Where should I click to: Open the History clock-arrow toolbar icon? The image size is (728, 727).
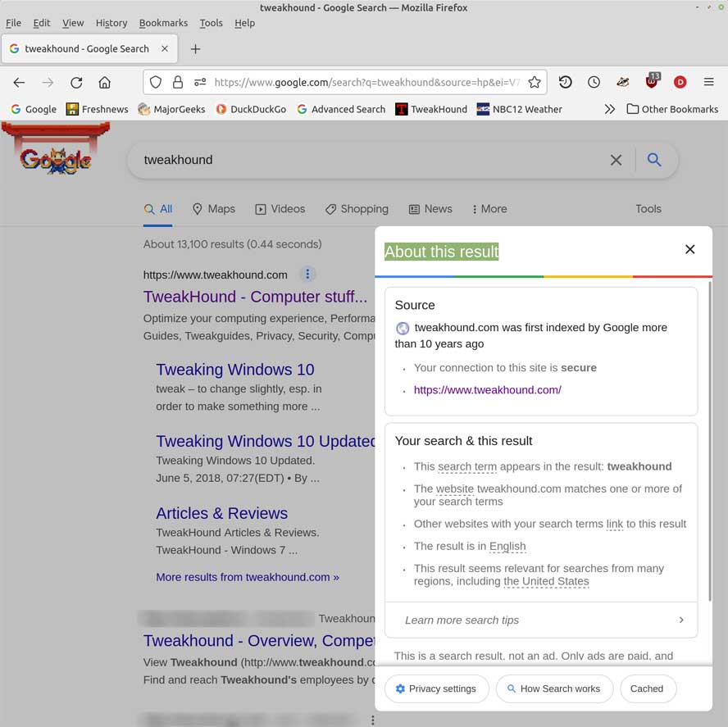click(x=565, y=82)
